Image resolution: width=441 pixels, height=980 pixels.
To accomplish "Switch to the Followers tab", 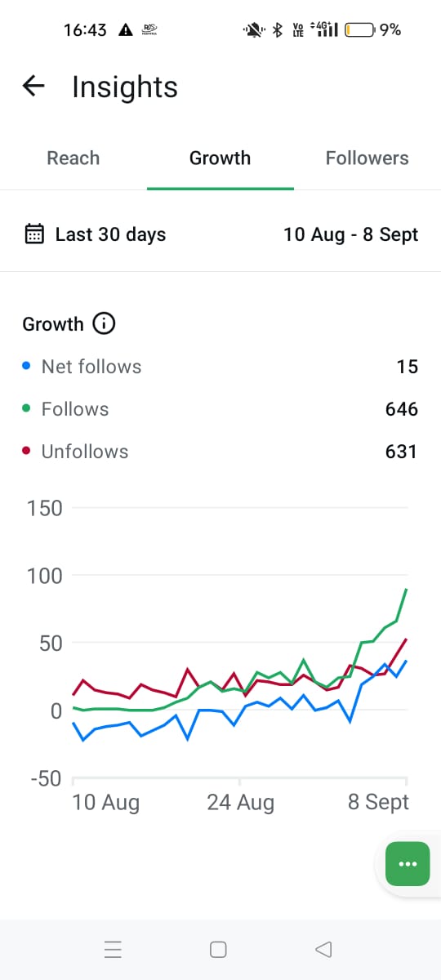I will click(367, 158).
